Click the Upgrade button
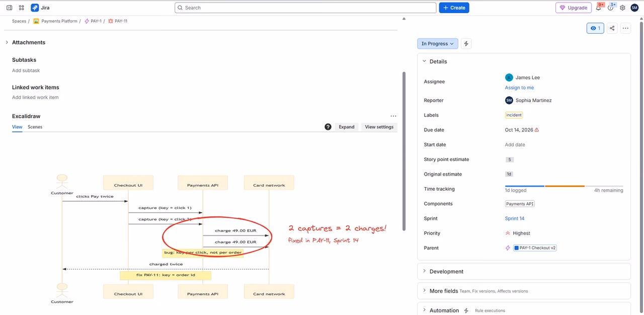This screenshot has width=644, height=315. (574, 8)
